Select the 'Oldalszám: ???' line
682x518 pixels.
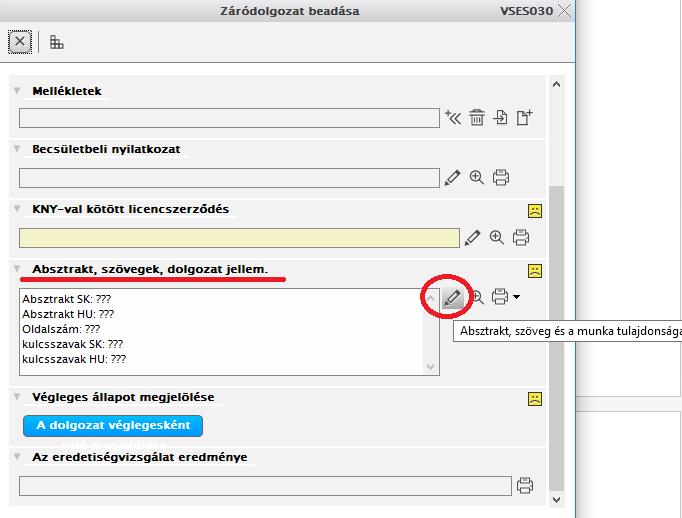(61, 329)
